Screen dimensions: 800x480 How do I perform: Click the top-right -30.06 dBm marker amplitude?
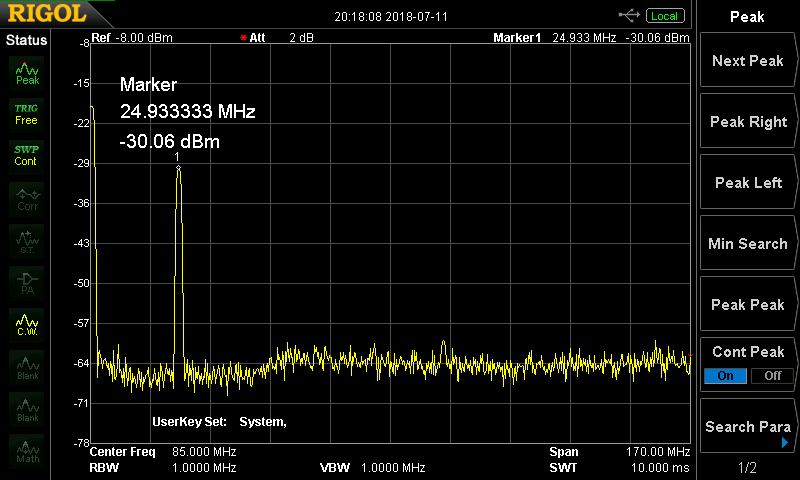click(657, 38)
